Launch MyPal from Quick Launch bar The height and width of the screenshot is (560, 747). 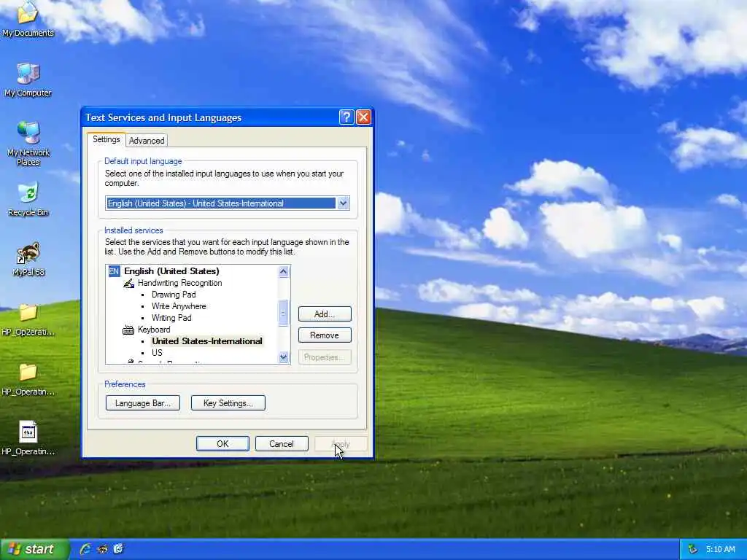pos(102,549)
